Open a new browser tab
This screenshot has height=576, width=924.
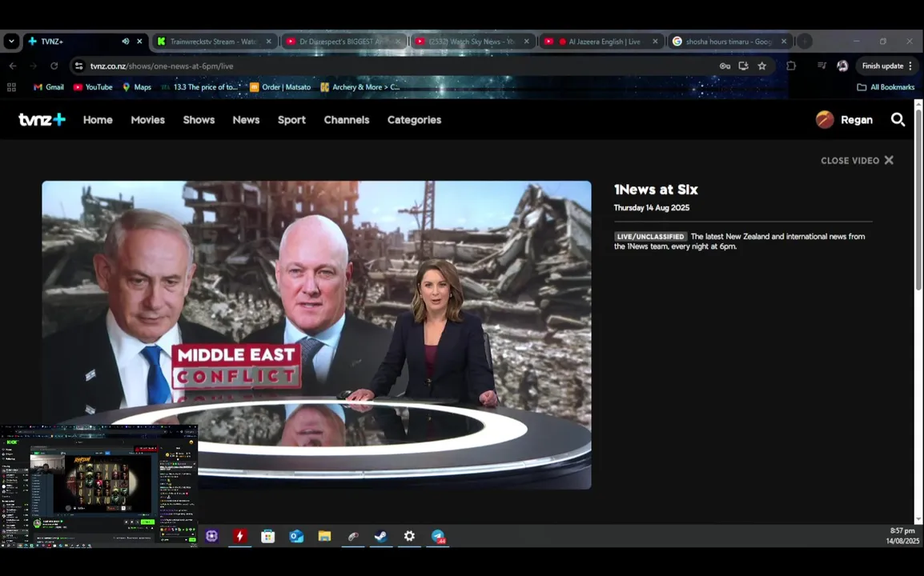point(805,42)
